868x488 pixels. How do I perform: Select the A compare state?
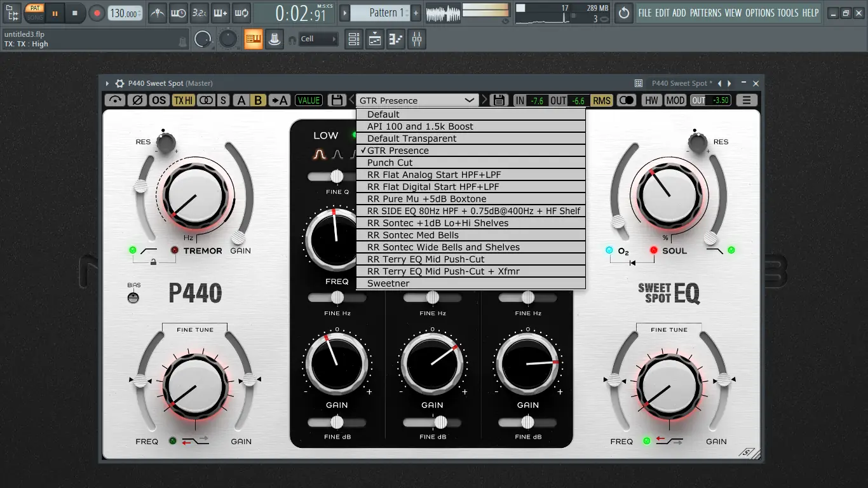click(241, 100)
